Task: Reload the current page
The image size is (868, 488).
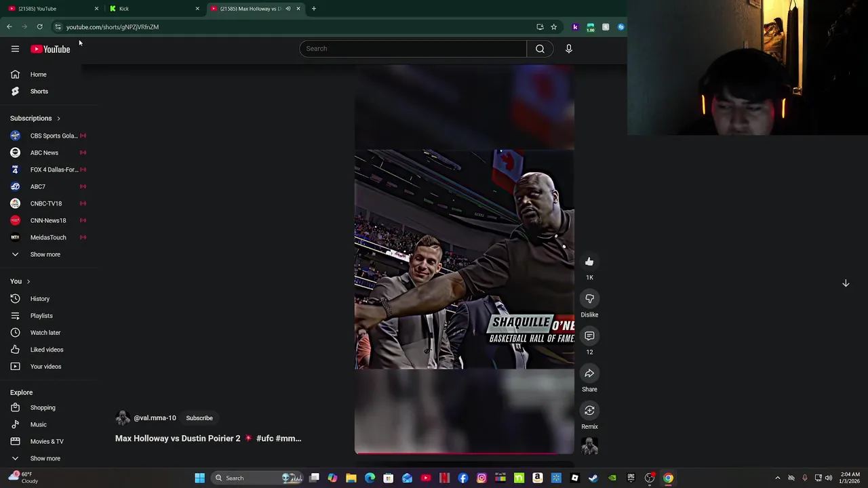Action: 40,27
